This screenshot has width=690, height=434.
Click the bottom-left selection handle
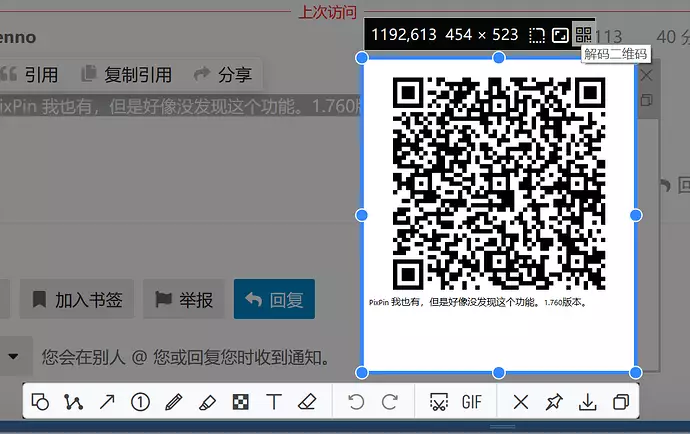(362, 373)
